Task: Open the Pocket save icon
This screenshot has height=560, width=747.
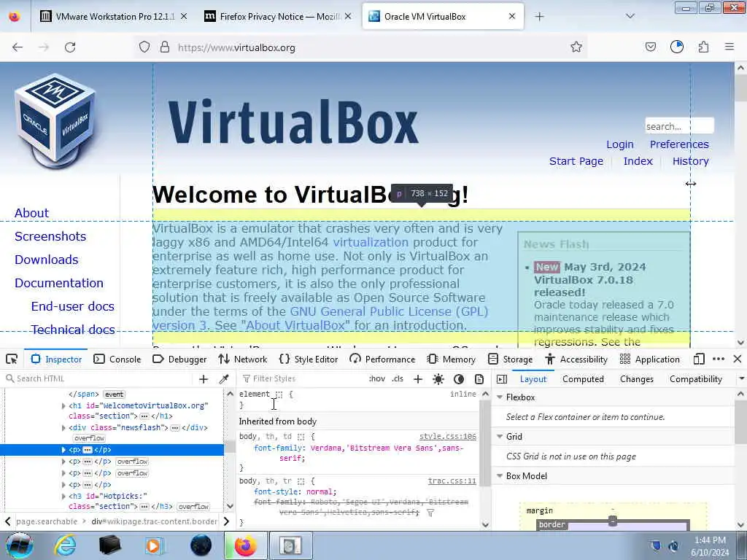Action: (650, 47)
